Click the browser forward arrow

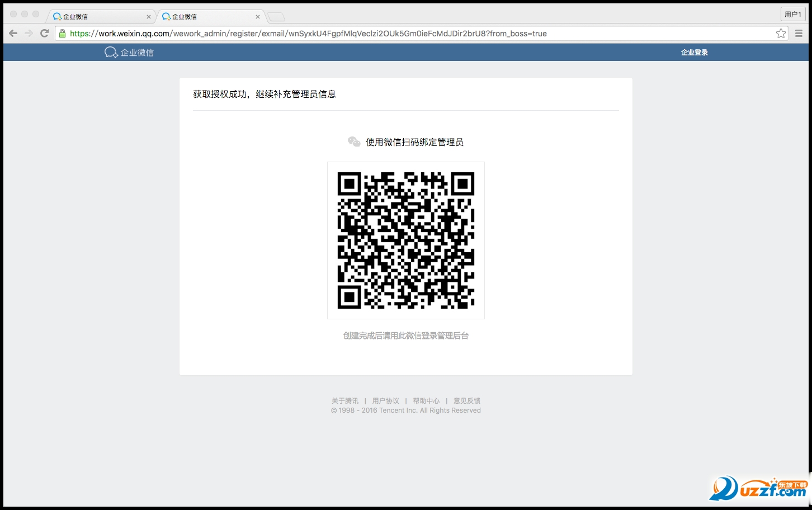point(29,34)
